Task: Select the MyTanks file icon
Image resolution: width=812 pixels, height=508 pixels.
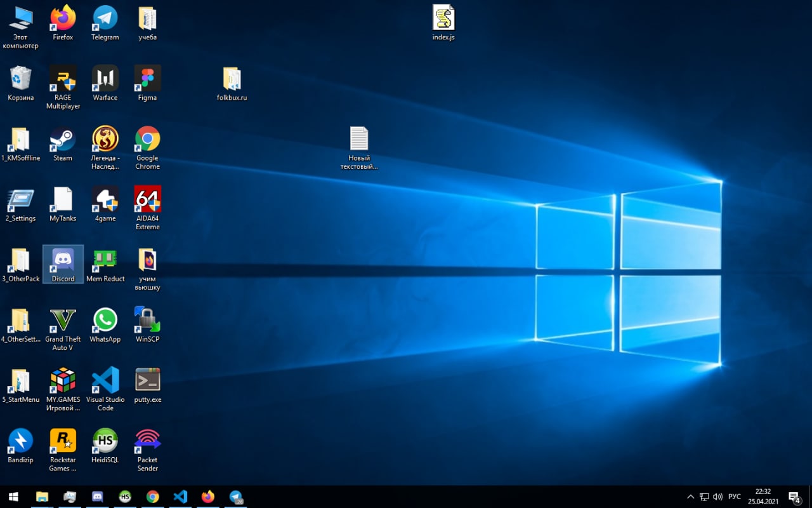Action: pyautogui.click(x=63, y=204)
